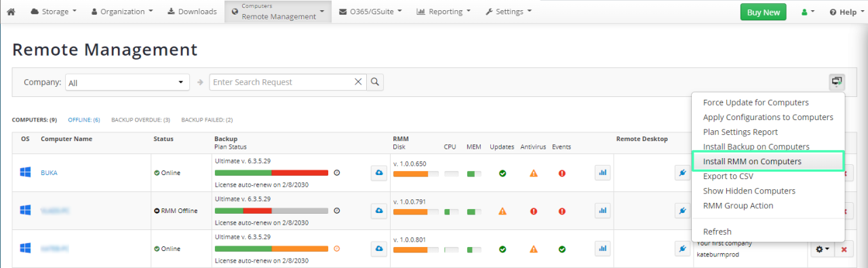Filter by OFFLINE (6)

coord(84,119)
